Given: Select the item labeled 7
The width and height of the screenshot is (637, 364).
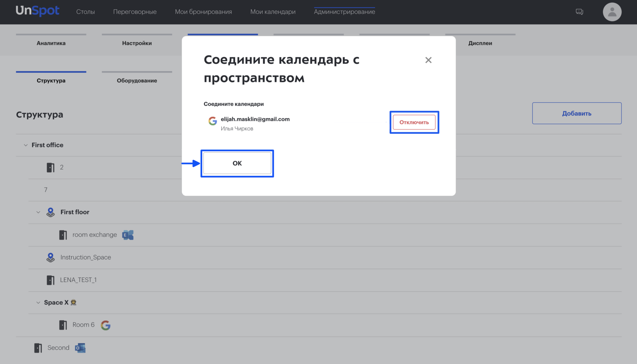Looking at the screenshot, I should (46, 190).
